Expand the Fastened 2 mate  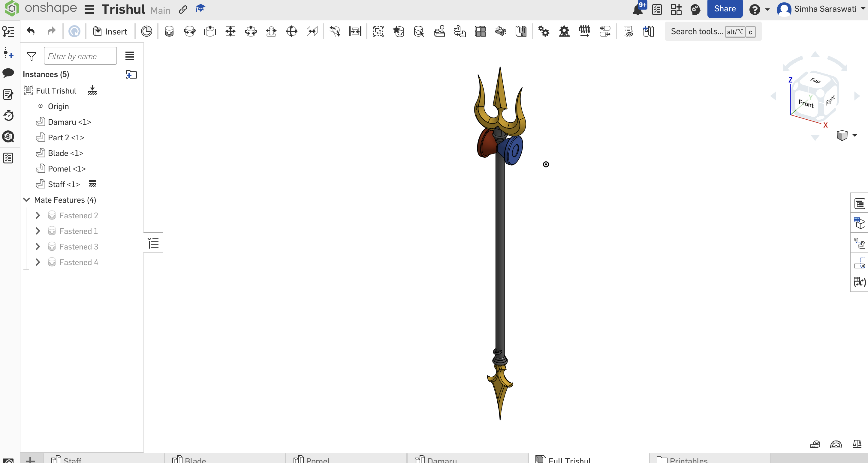pos(38,215)
